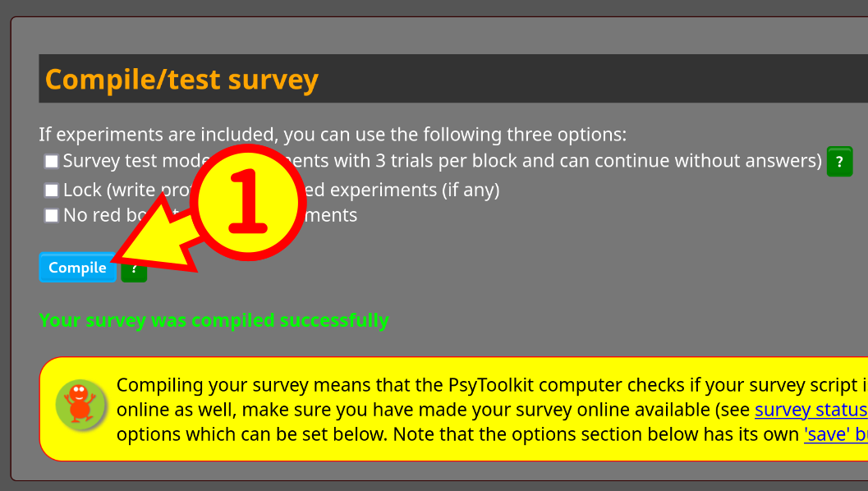Image resolution: width=868 pixels, height=491 pixels.
Task: Open the help icon beside Compile
Action: [x=135, y=271]
